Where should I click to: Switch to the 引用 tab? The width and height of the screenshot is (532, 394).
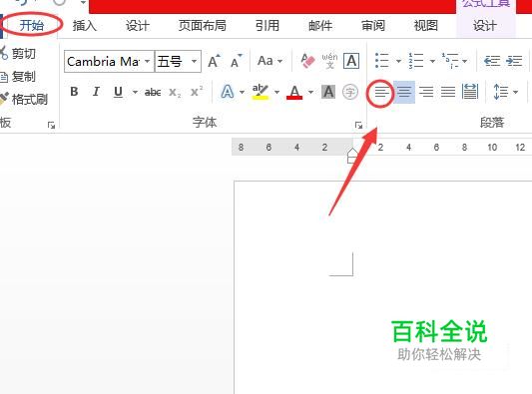[267, 25]
